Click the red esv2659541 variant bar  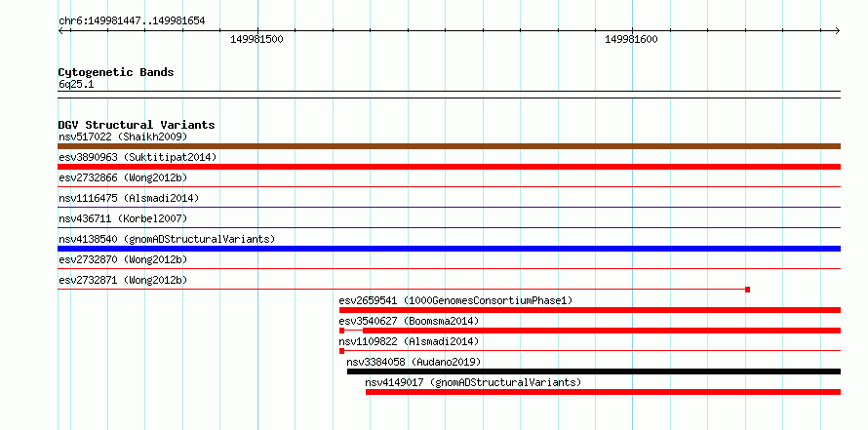click(x=589, y=310)
